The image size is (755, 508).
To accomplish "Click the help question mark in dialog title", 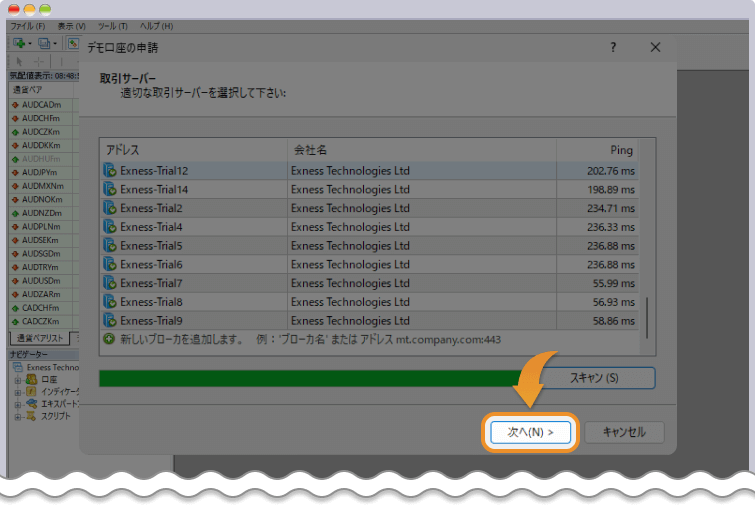I will point(613,47).
